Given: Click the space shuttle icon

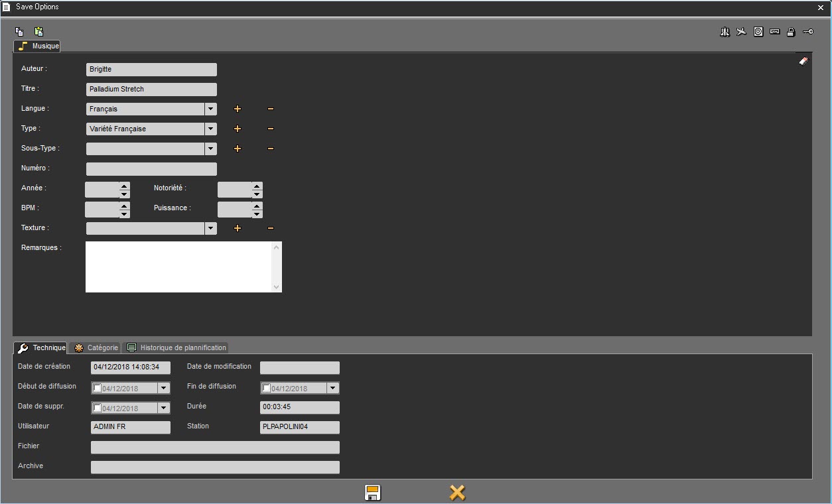Looking at the screenshot, I should pyautogui.click(x=725, y=31).
